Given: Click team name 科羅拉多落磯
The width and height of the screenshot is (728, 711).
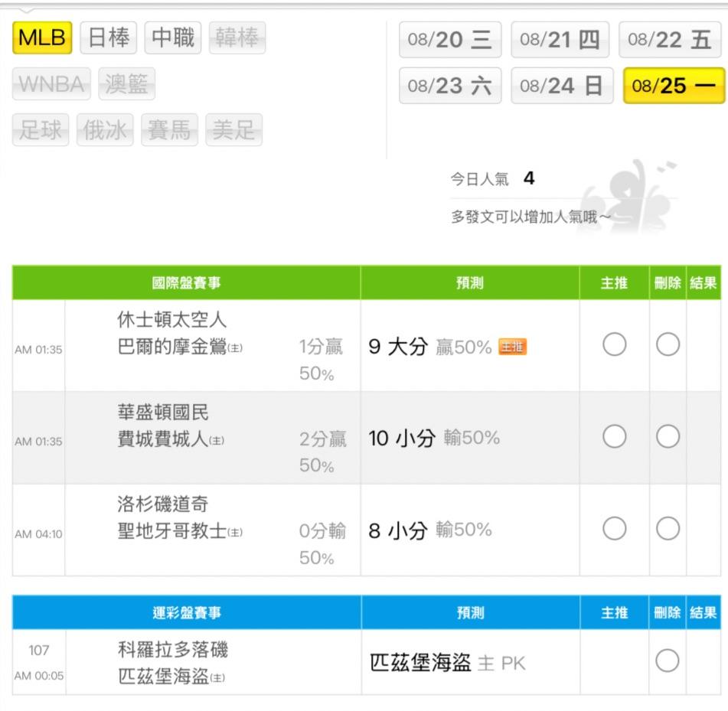Looking at the screenshot, I should (x=173, y=649).
